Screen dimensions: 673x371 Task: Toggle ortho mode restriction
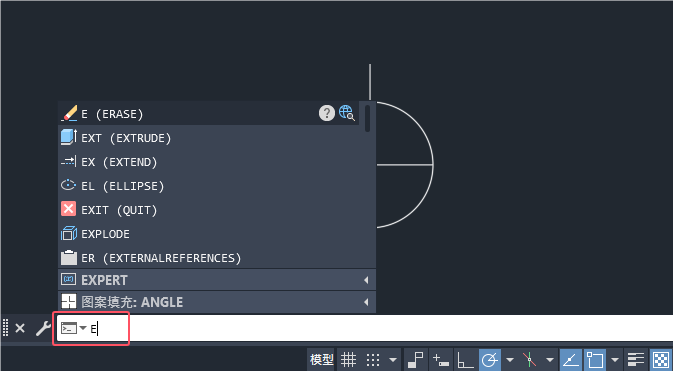pyautogui.click(x=465, y=359)
